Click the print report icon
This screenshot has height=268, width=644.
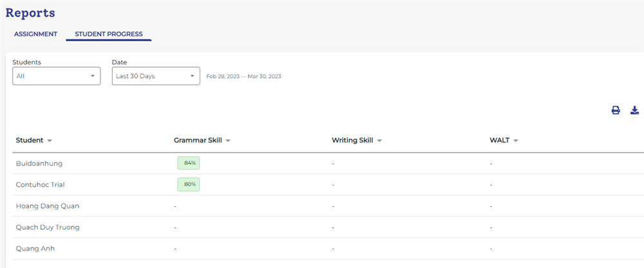[x=615, y=110]
